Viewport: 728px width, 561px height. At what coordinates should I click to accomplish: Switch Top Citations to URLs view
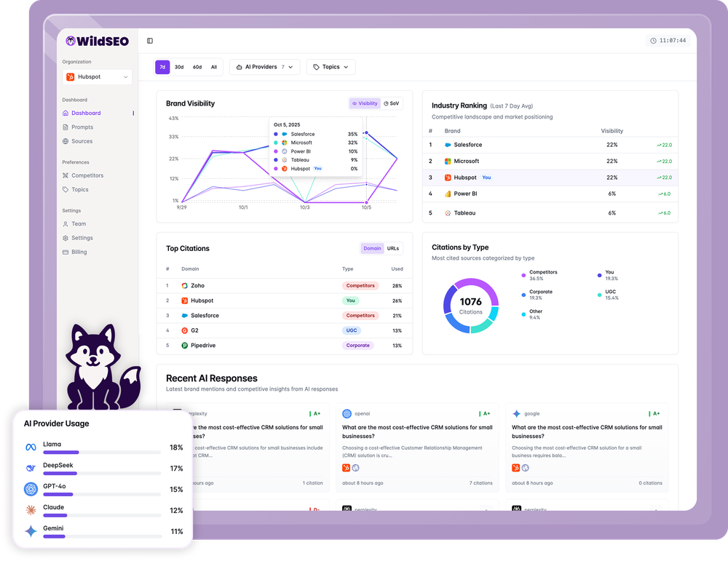(393, 248)
